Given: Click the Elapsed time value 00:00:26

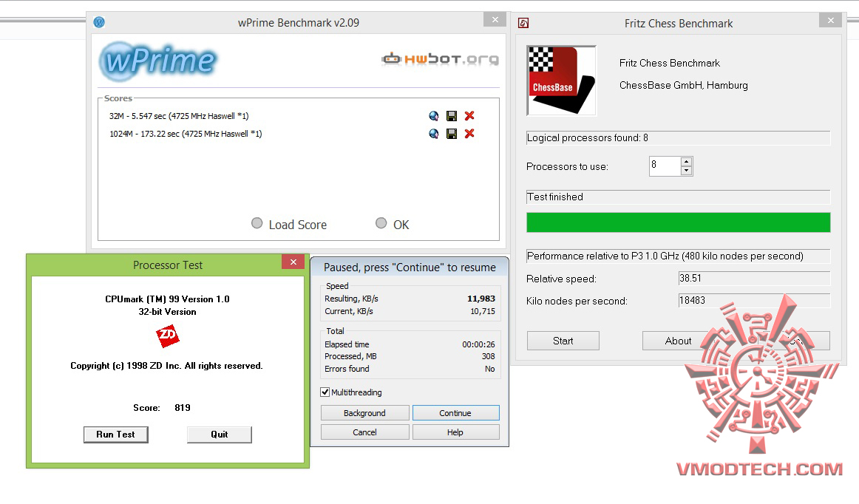Looking at the screenshot, I should [x=478, y=344].
